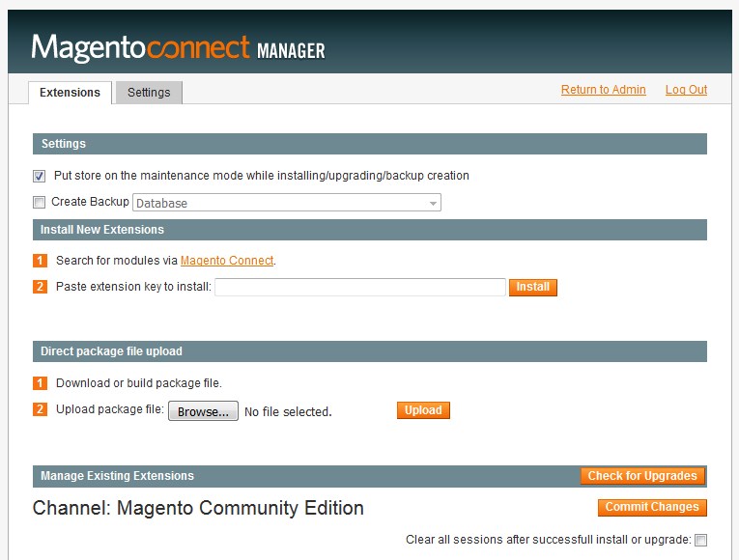This screenshot has width=739, height=560.
Task: Click the Return to Admin link
Action: pos(603,90)
